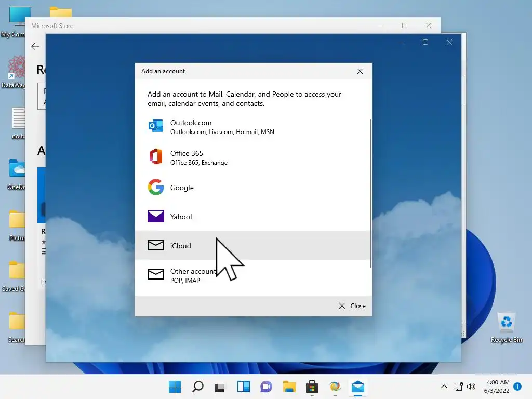Click the 'Outlook.com, Live.com, Hotmail, MSN' text
Viewport: 532px width, 399px height.
click(222, 132)
